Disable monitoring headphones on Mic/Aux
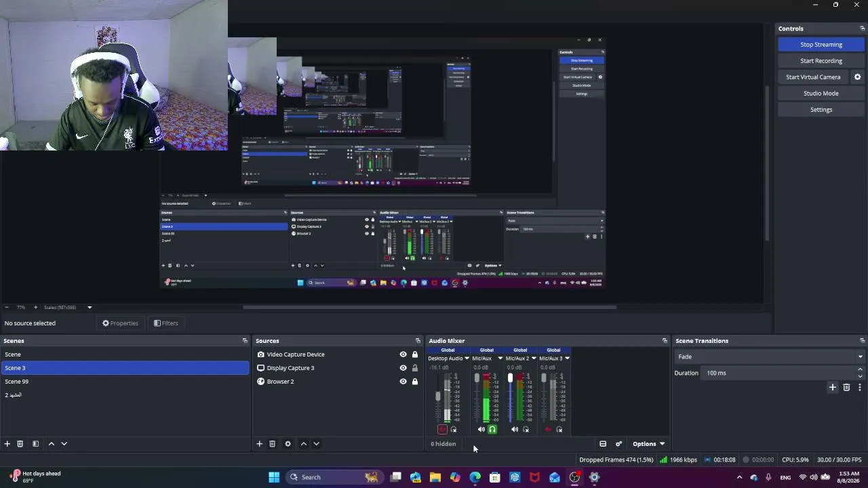The width and height of the screenshot is (868, 488). 492,430
